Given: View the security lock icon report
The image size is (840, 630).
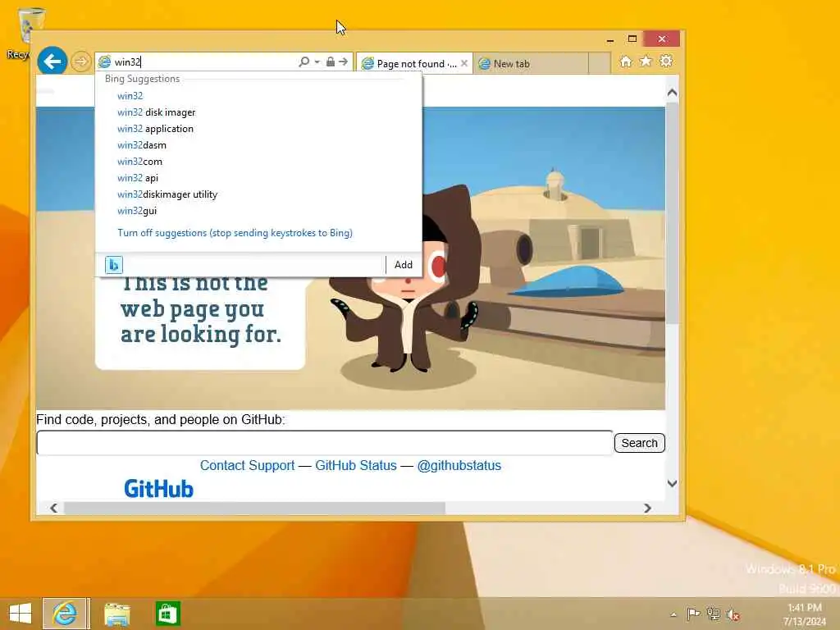Looking at the screenshot, I should click(x=331, y=62).
